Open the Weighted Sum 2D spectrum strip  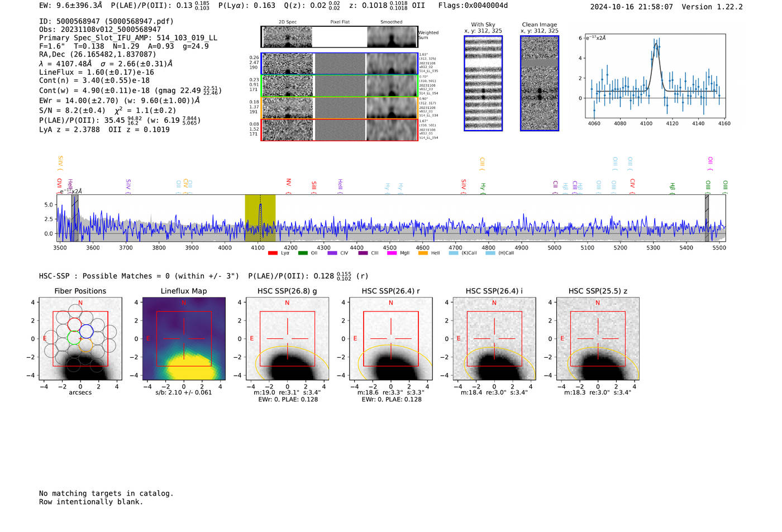point(340,37)
